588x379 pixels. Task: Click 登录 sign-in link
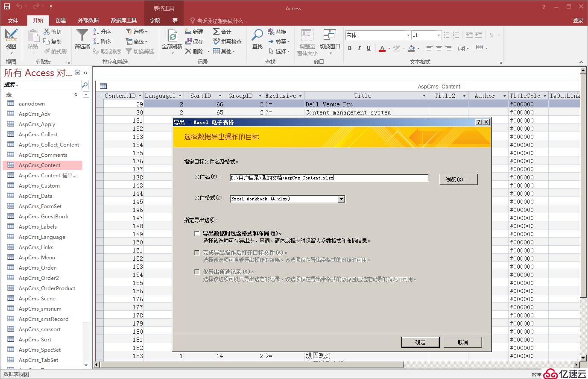[x=578, y=21]
